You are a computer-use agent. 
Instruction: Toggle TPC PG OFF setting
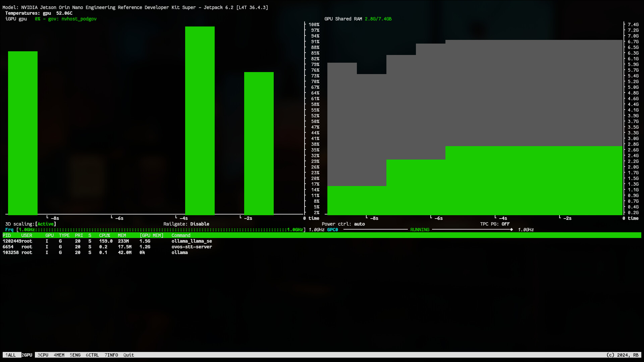505,224
